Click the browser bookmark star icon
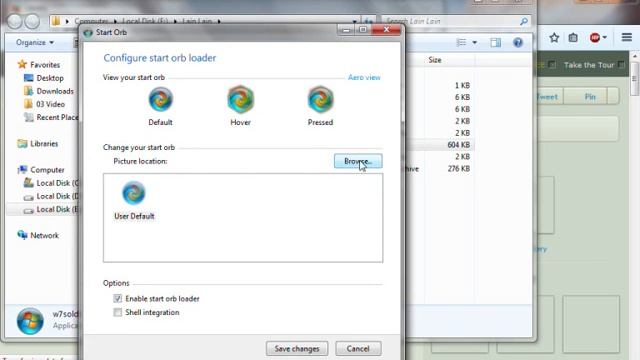Screen dimensions: 640x360 pyautogui.click(x=554, y=38)
